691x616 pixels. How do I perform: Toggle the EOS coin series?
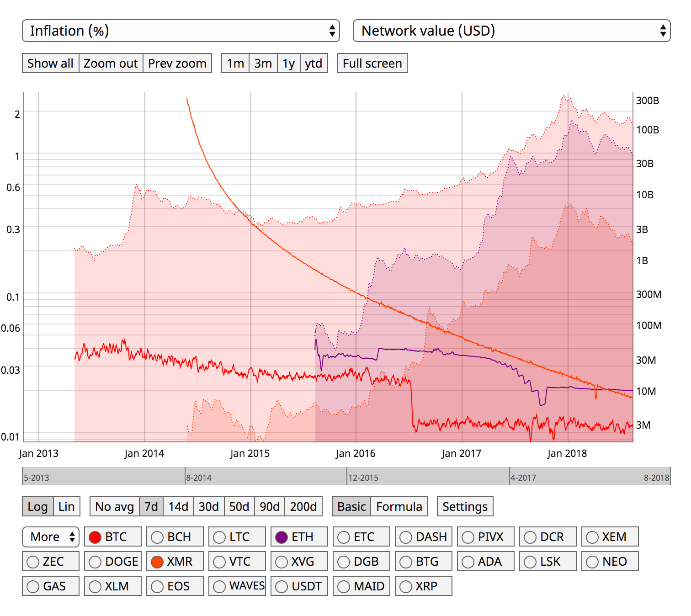(175, 586)
